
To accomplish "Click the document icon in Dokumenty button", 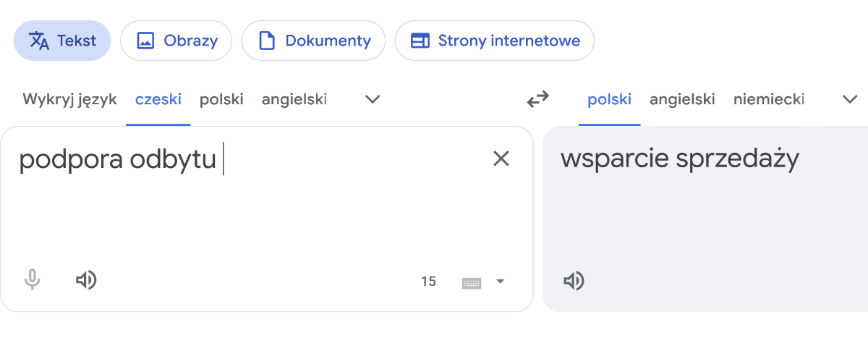I will click(x=267, y=41).
